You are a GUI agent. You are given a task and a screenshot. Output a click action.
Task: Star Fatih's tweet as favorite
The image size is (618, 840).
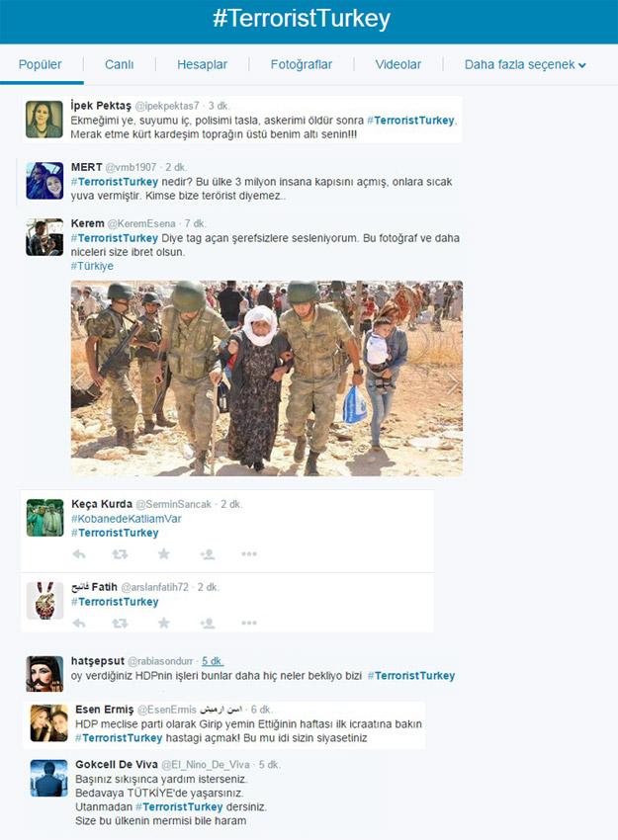point(164,623)
